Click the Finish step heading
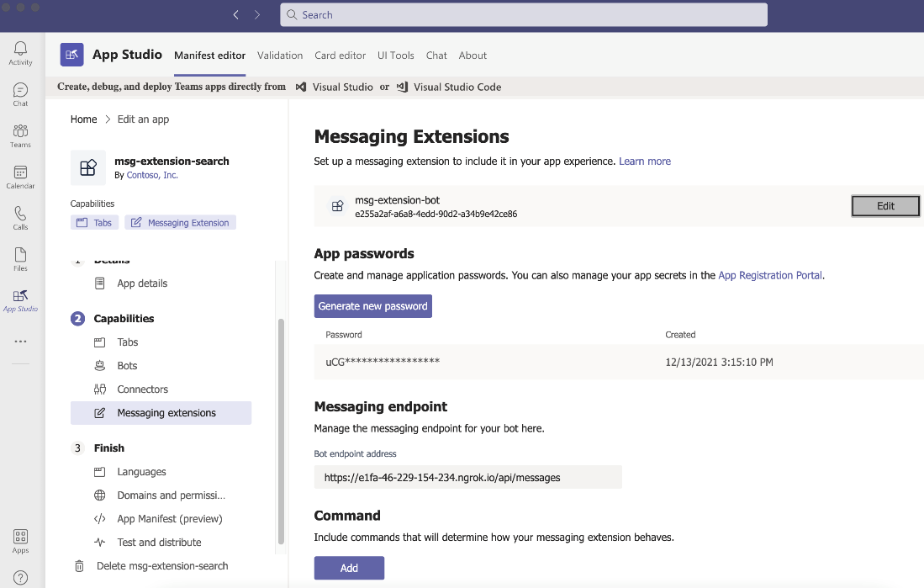This screenshot has height=588, width=924. tap(109, 448)
